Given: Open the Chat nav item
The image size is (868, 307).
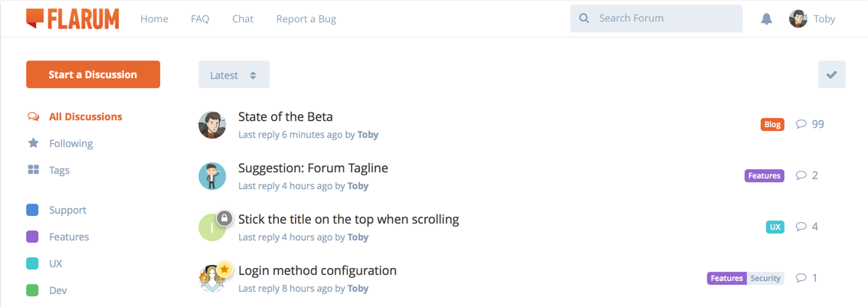Looking at the screenshot, I should pyautogui.click(x=242, y=19).
